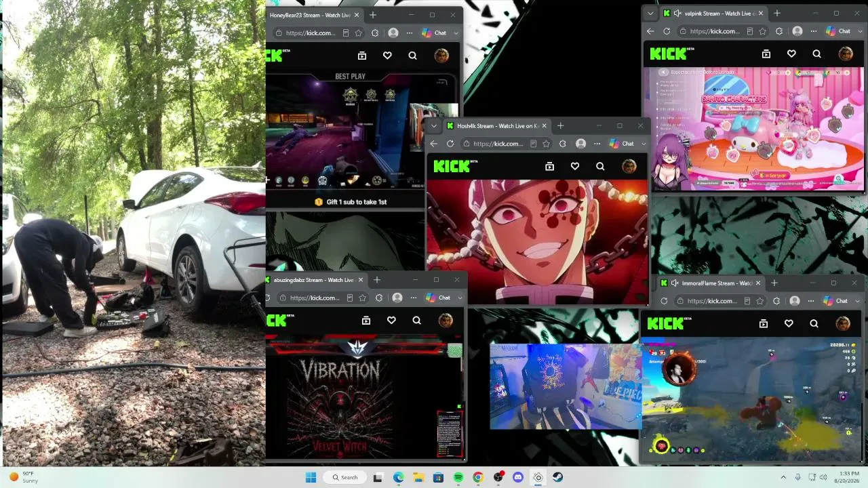Screen dimensions: 868x488
Task: Expand Copilot chevron in valpink window
Action: [x=860, y=31]
